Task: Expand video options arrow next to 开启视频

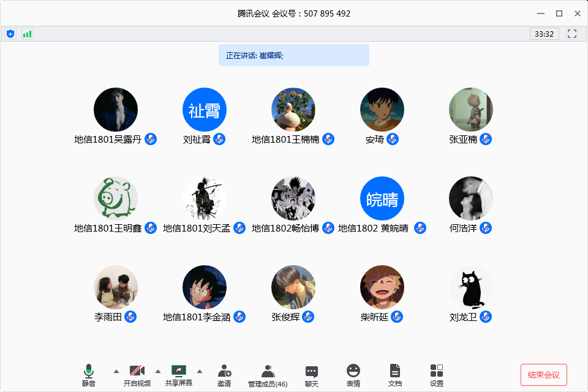Action: click(158, 371)
